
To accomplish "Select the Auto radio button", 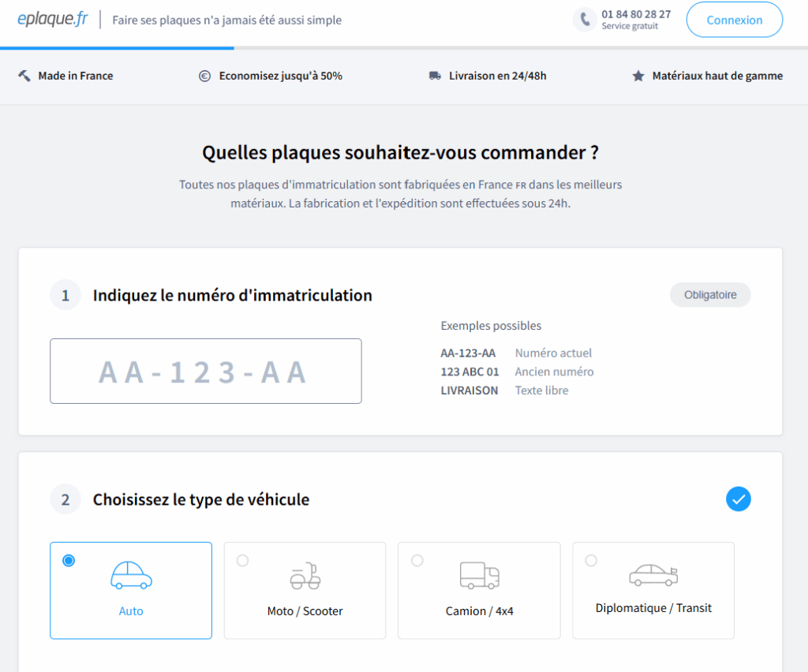I will 69,561.
